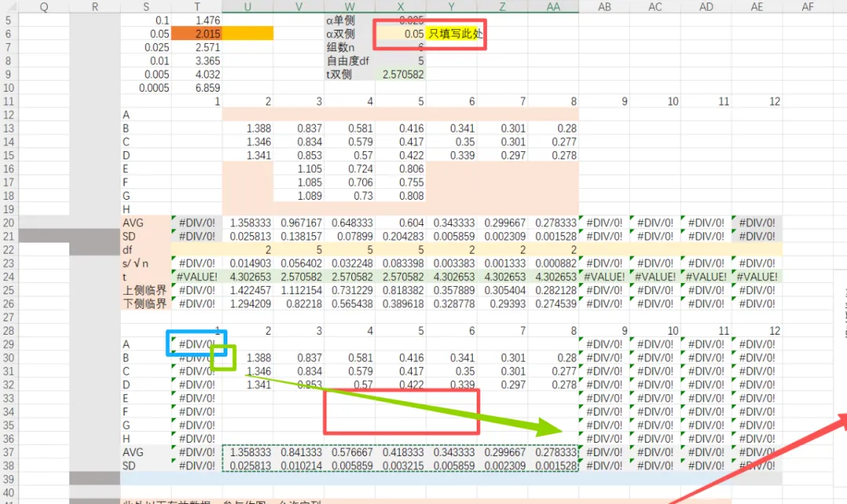Select column header Q
Screen dimensions: 847x504
click(44, 6)
